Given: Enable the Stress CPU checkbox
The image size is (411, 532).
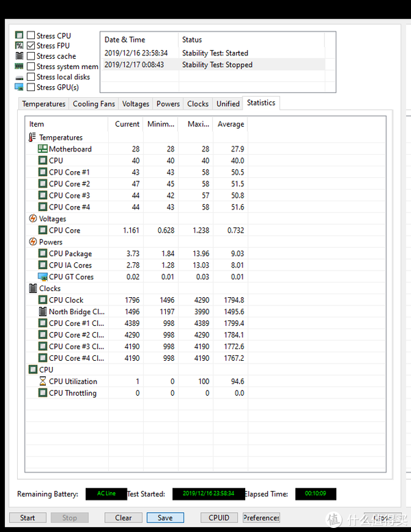Looking at the screenshot, I should point(31,36).
